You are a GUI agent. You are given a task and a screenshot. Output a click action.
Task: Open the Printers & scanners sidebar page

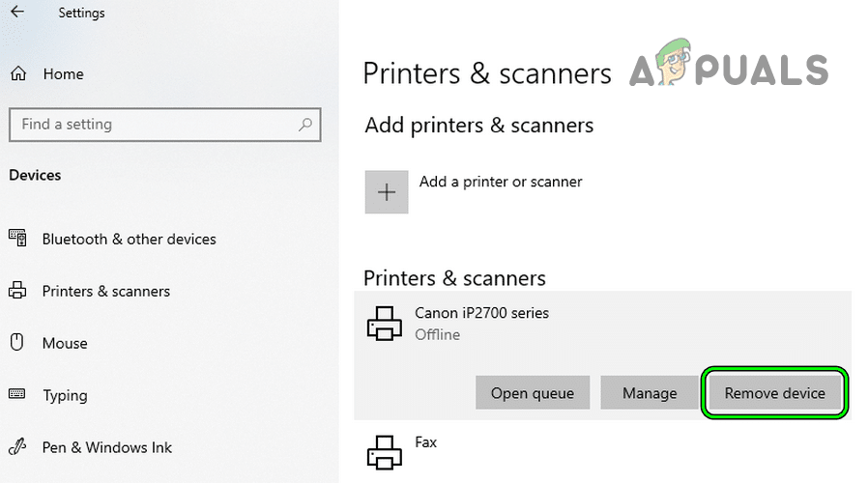click(x=105, y=291)
